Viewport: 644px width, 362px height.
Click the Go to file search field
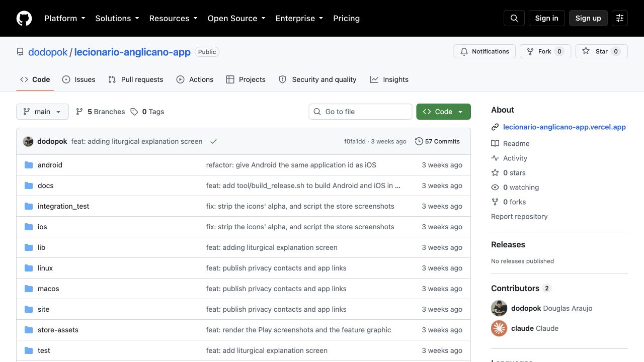pyautogui.click(x=360, y=112)
